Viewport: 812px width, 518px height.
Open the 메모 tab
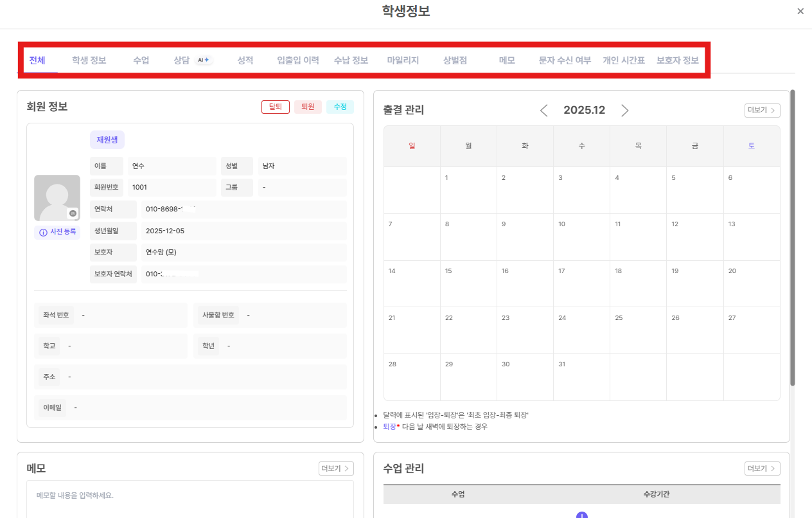pyautogui.click(x=507, y=60)
